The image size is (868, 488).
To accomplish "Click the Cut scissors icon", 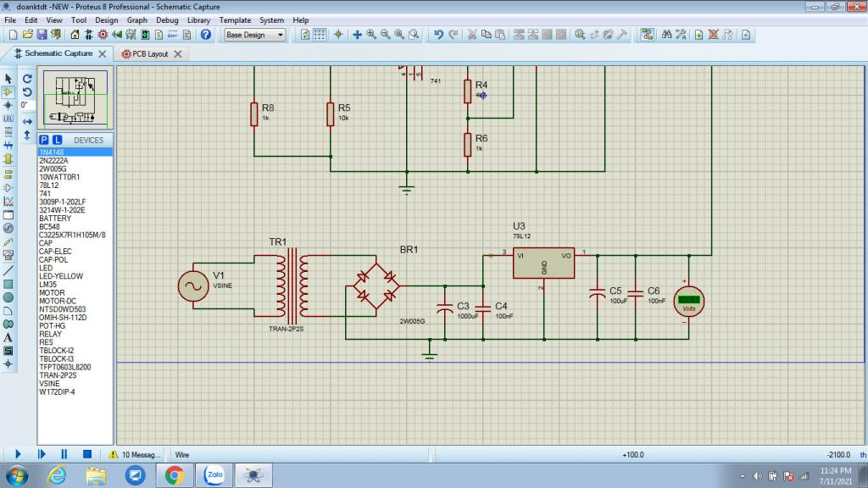I will click(x=472, y=35).
